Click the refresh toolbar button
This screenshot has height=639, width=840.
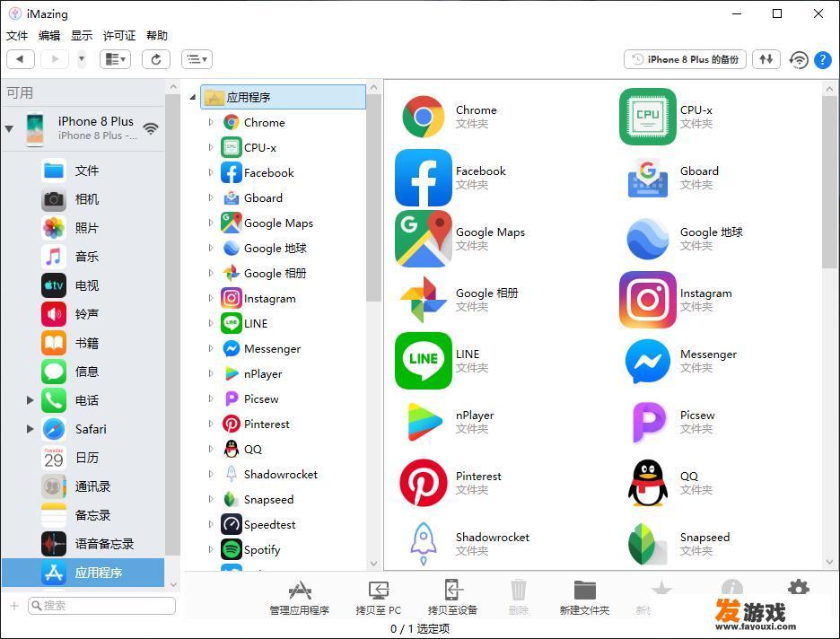(x=156, y=59)
